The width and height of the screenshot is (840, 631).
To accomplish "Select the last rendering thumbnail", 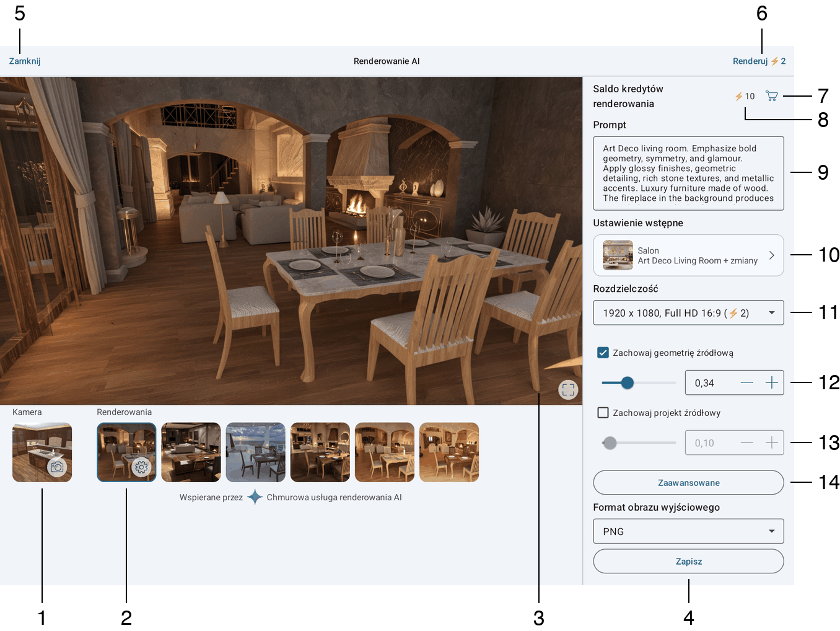I will tap(449, 452).
